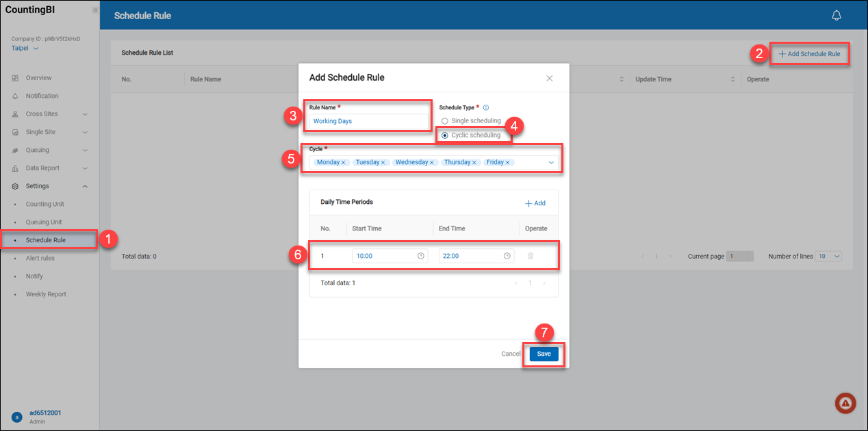Delete time period row trash icon

pos(530,256)
